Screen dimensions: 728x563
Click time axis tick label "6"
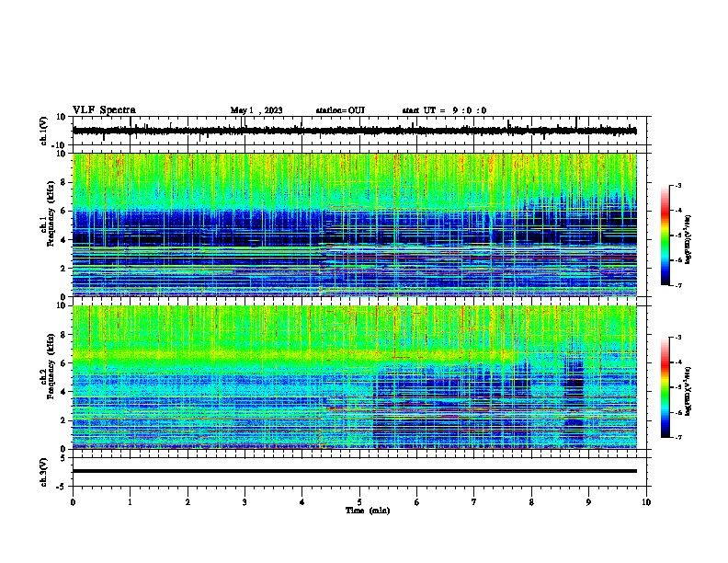pyautogui.click(x=417, y=501)
